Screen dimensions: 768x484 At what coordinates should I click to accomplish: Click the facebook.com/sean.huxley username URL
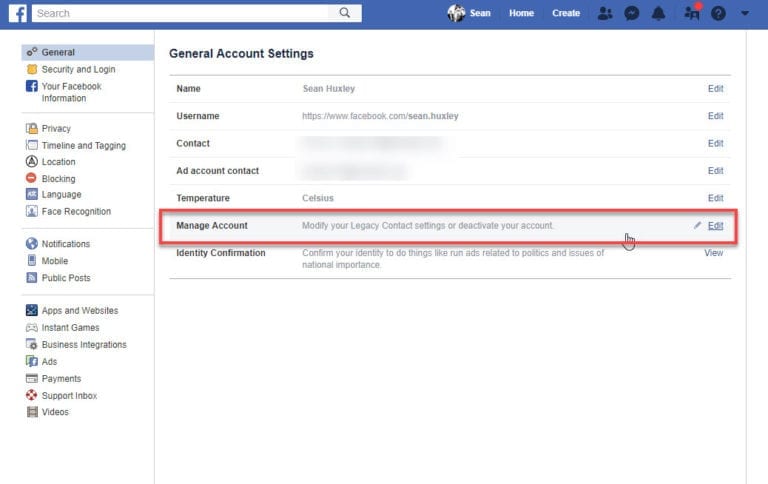(x=380, y=116)
